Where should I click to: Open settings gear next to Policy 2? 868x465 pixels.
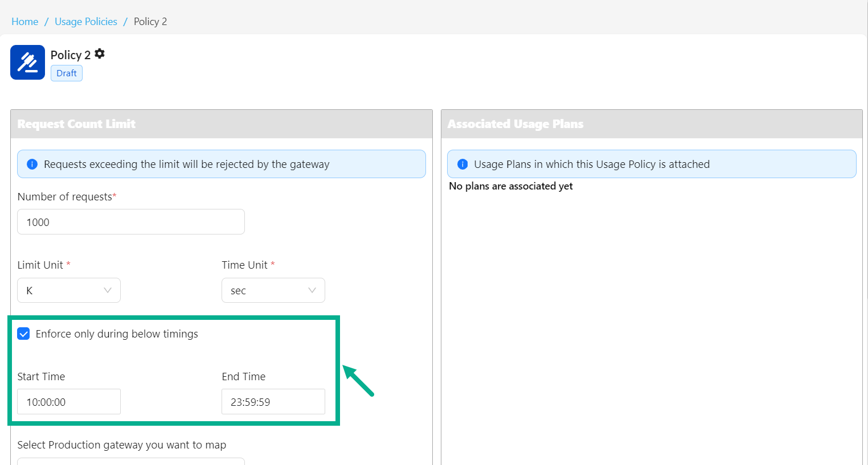pos(100,54)
